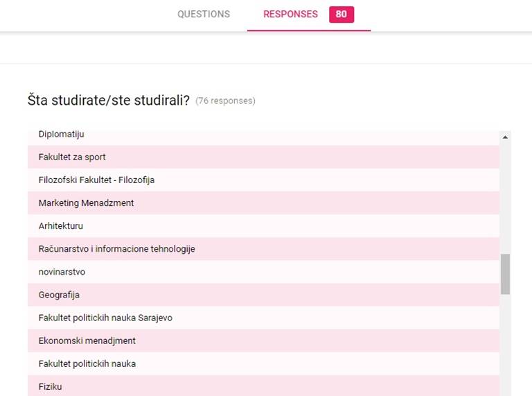532x396 pixels.
Task: Click the scroll up arrow in responses list
Action: [505, 137]
